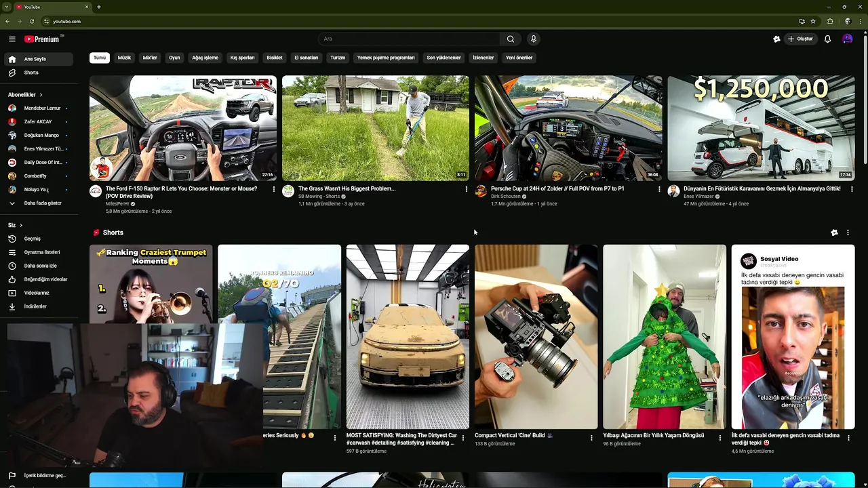Image resolution: width=868 pixels, height=488 pixels.
Task: Click the Ara search input field
Action: pos(409,39)
